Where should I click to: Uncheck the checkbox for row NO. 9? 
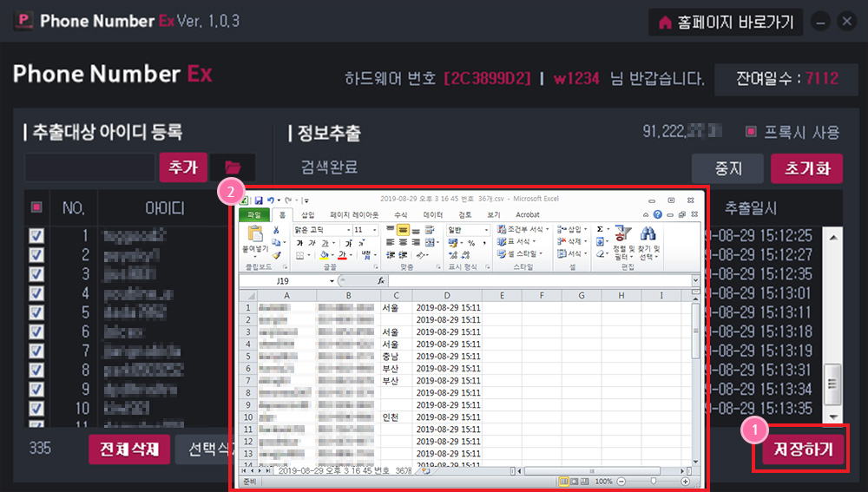(x=36, y=389)
